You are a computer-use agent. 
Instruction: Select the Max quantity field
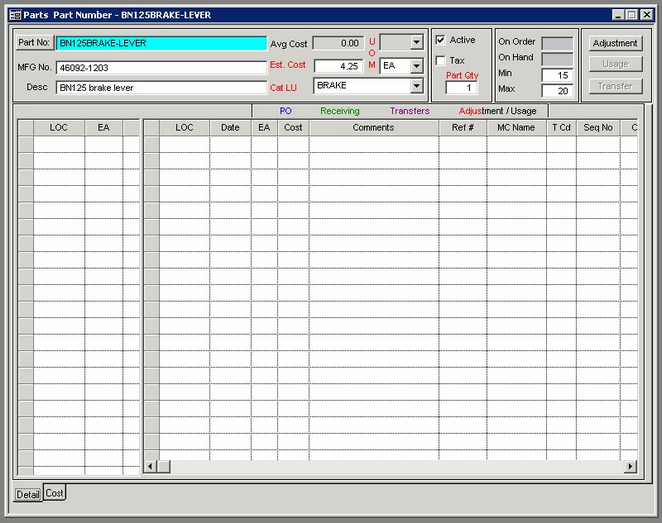point(557,91)
